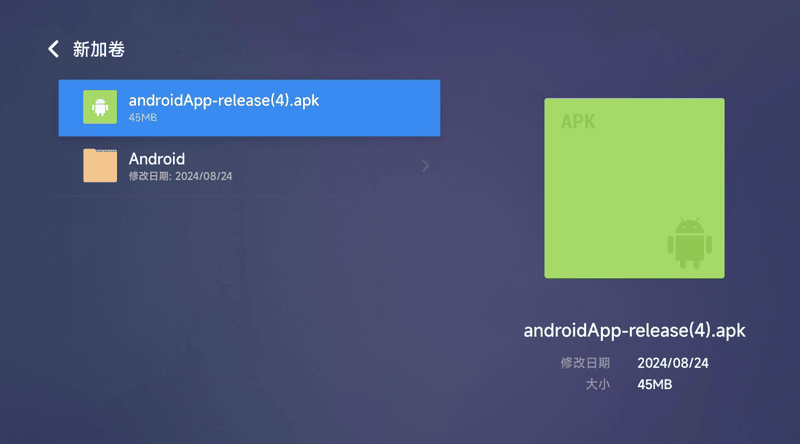Click the 2024/08/24 value in the details panel
Screen dimensions: 800x444
coord(673,363)
